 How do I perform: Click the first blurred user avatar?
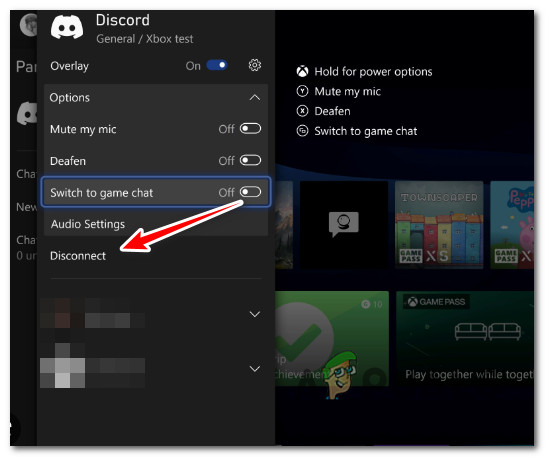click(63, 313)
